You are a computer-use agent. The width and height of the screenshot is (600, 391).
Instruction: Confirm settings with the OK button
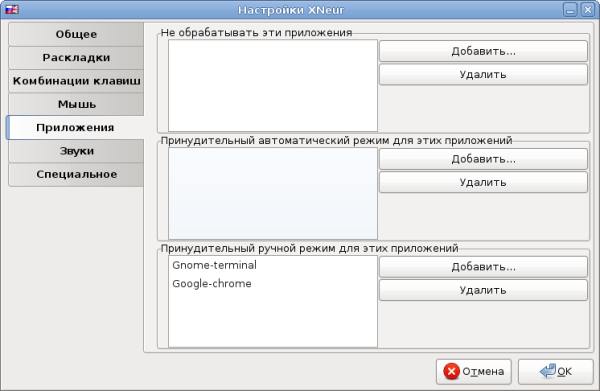point(556,371)
